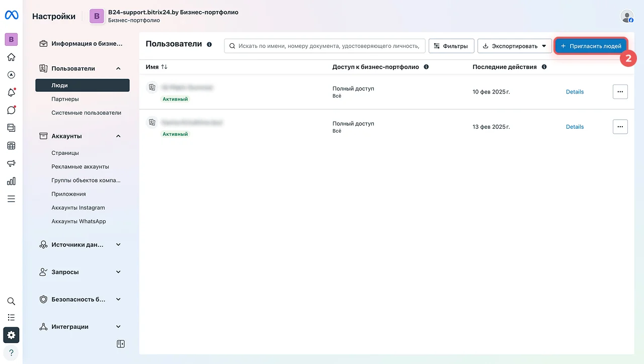Toggle sidebar collapse panel icon
Viewport: 644px width, 364px height.
pyautogui.click(x=121, y=344)
